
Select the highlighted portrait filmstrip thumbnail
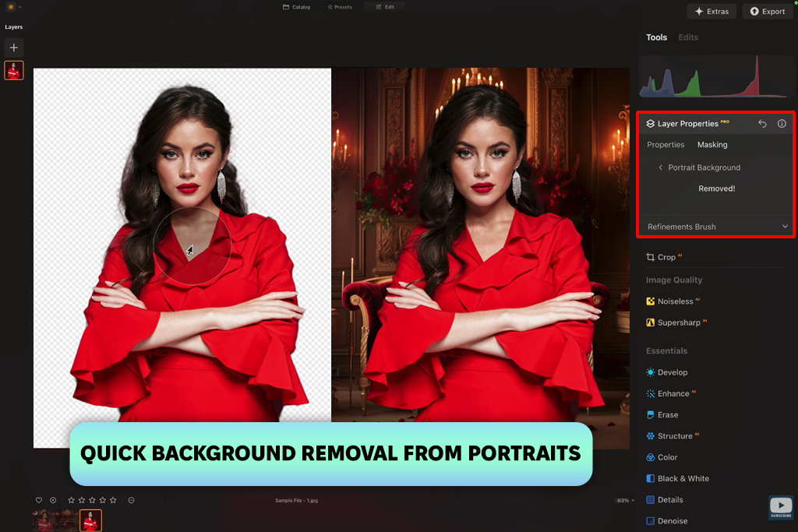click(x=90, y=520)
